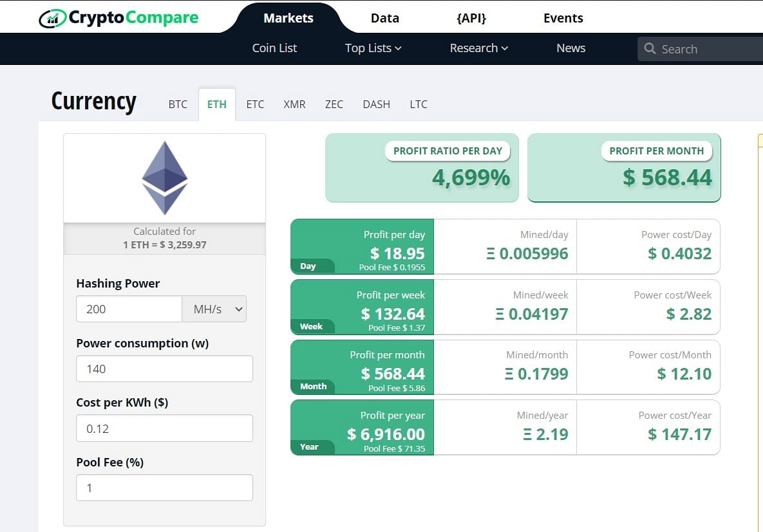Click the Ethereum diamond logo
The height and width of the screenshot is (532, 763).
tap(164, 178)
